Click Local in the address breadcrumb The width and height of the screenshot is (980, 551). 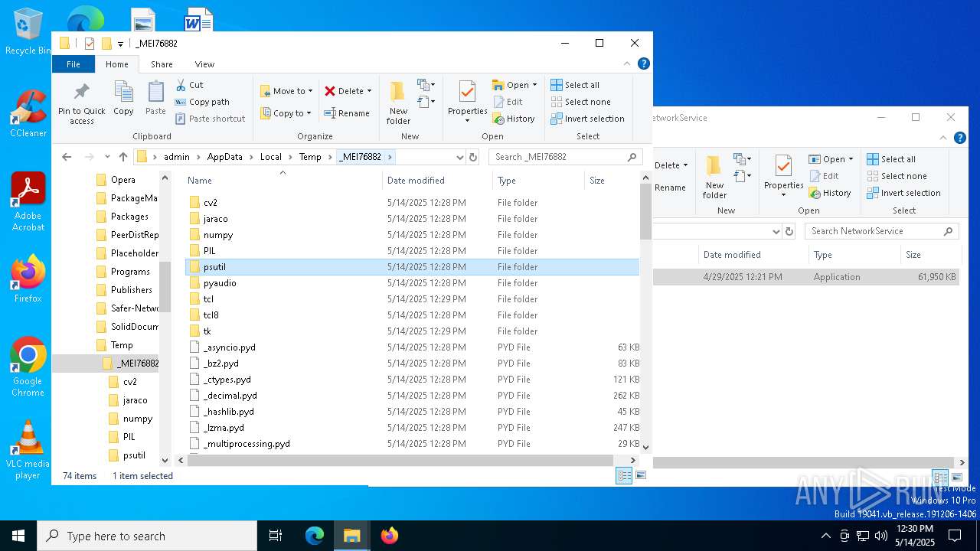[x=271, y=157]
